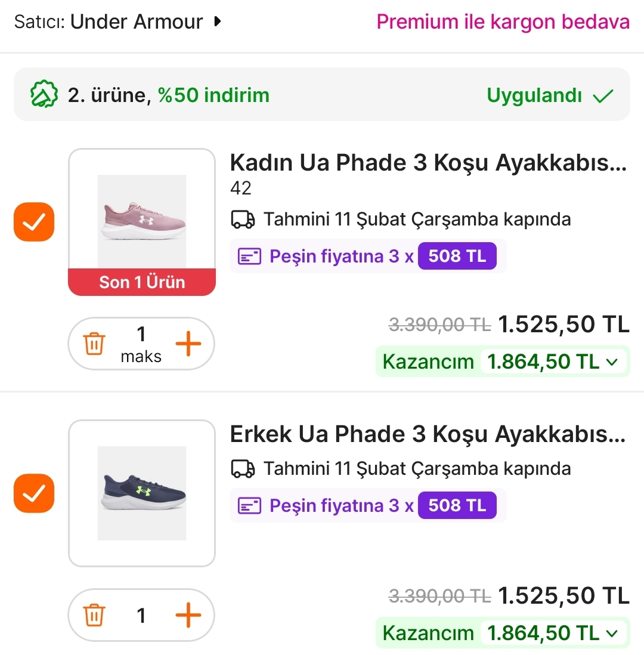Tap delivery truck icon on women's shoe

point(243,220)
